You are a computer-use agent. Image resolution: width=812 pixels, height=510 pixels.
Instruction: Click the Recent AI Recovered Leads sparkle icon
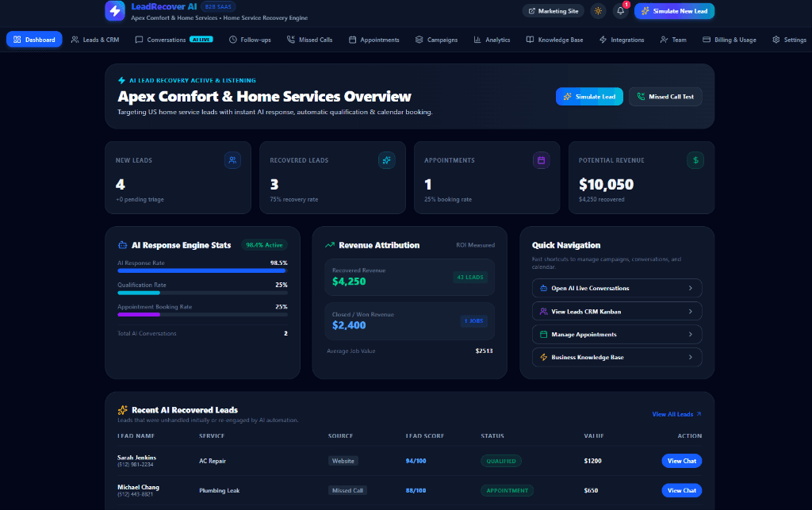(x=123, y=410)
